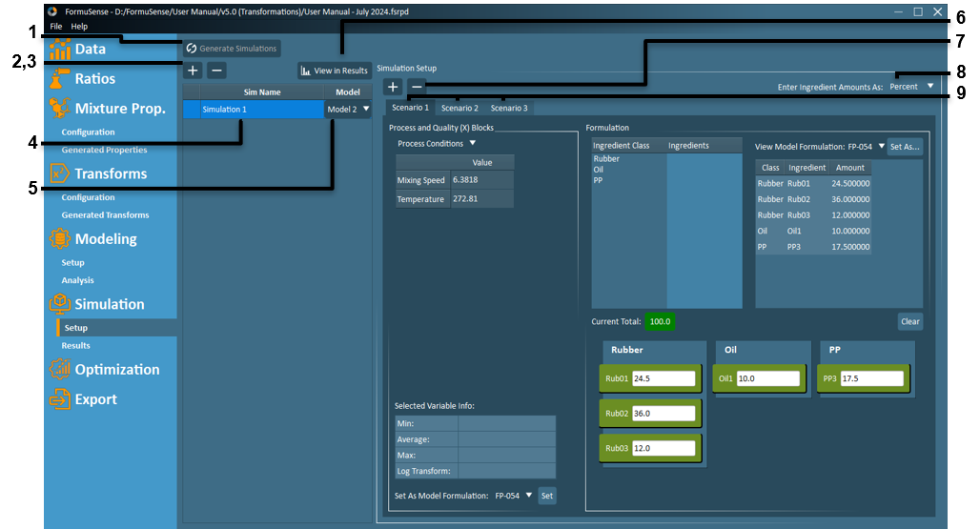The image size is (980, 529).
Task: Open Generated Properties page
Action: tap(104, 150)
